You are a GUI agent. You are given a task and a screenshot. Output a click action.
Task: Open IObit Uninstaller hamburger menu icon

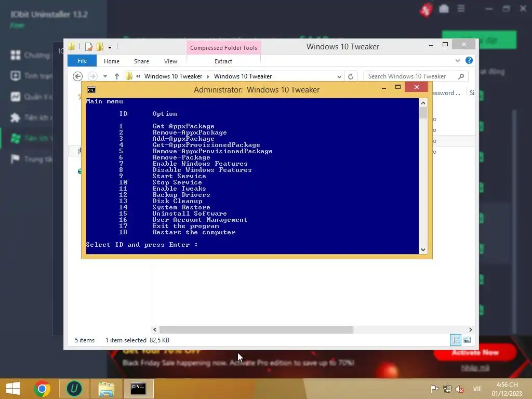(461, 8)
